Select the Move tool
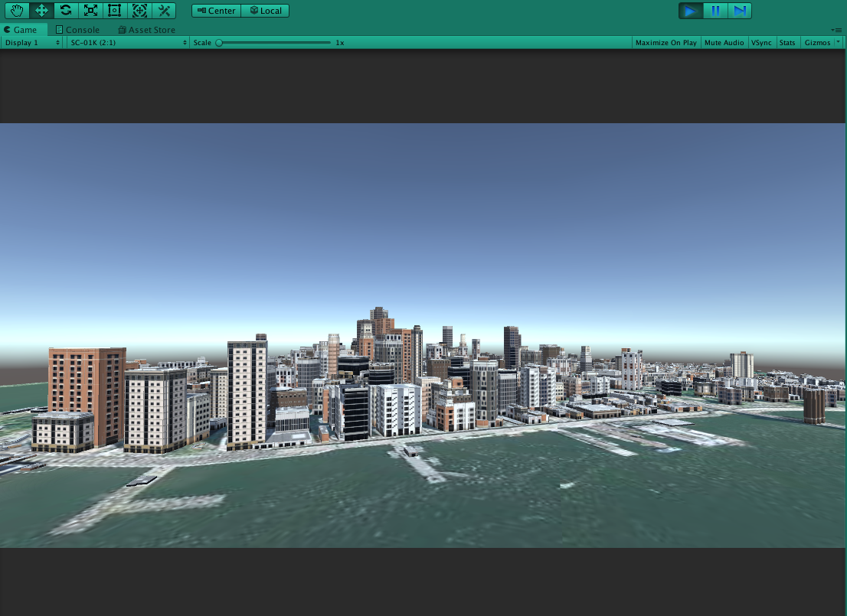The image size is (847, 616). 41,10
